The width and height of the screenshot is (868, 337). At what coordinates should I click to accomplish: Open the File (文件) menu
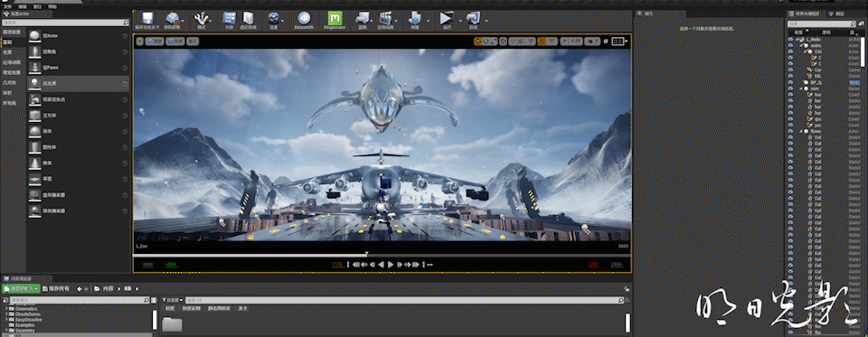(x=7, y=6)
